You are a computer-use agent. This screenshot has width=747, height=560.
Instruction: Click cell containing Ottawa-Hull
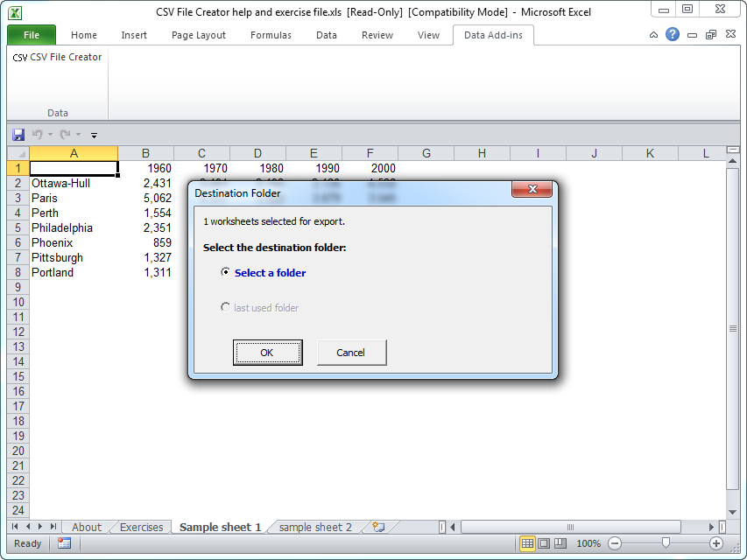[74, 183]
